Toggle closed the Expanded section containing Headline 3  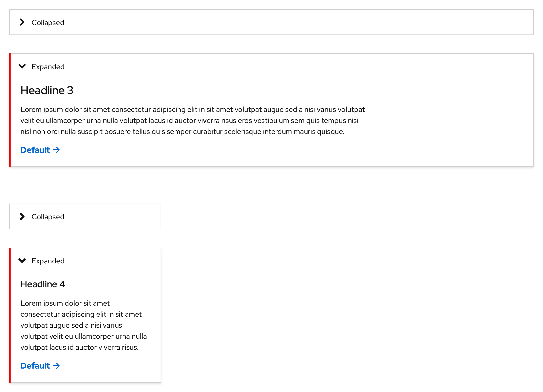(48, 66)
